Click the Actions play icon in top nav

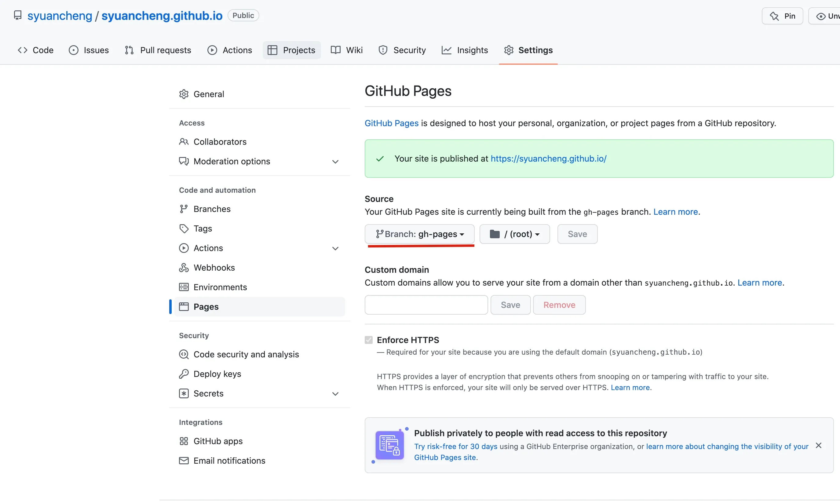click(212, 50)
